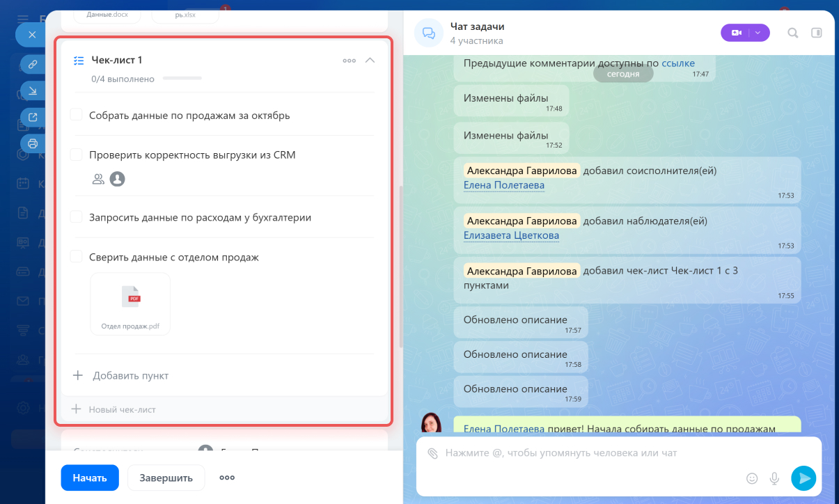Tick 'Проверить корректность выгрузки из CRM' checkbox

tap(77, 155)
